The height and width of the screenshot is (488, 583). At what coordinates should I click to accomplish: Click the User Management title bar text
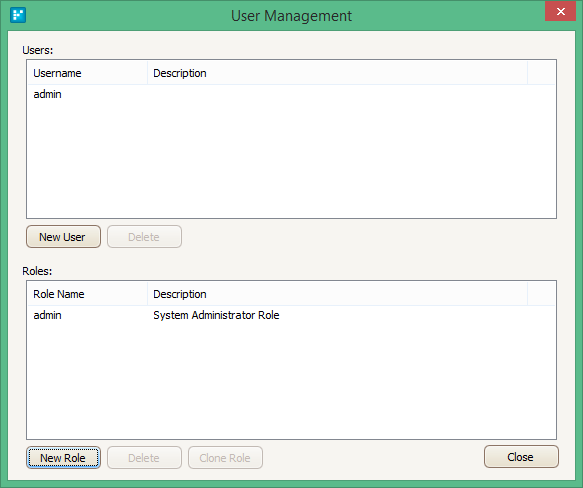[291, 16]
